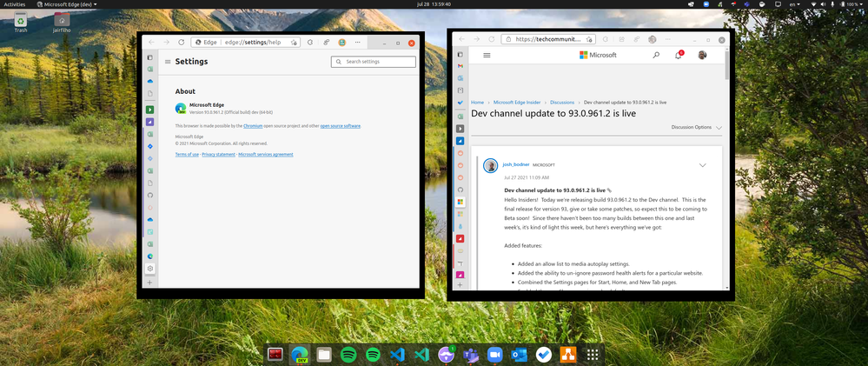Open the en keyboard layout dropdown

coord(796,3)
